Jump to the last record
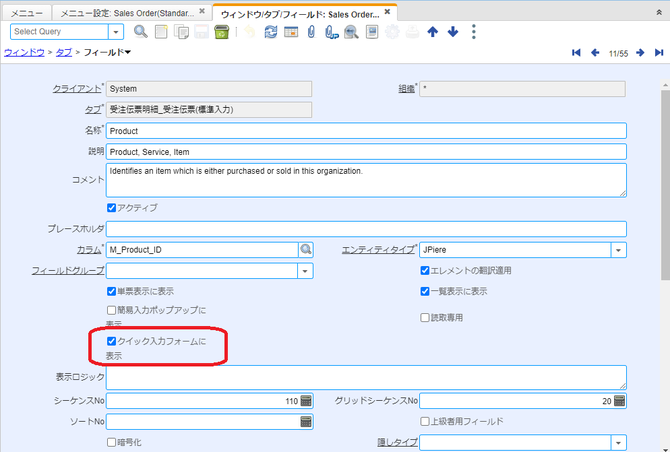Image resolution: width=670 pixels, height=452 pixels. [659, 53]
